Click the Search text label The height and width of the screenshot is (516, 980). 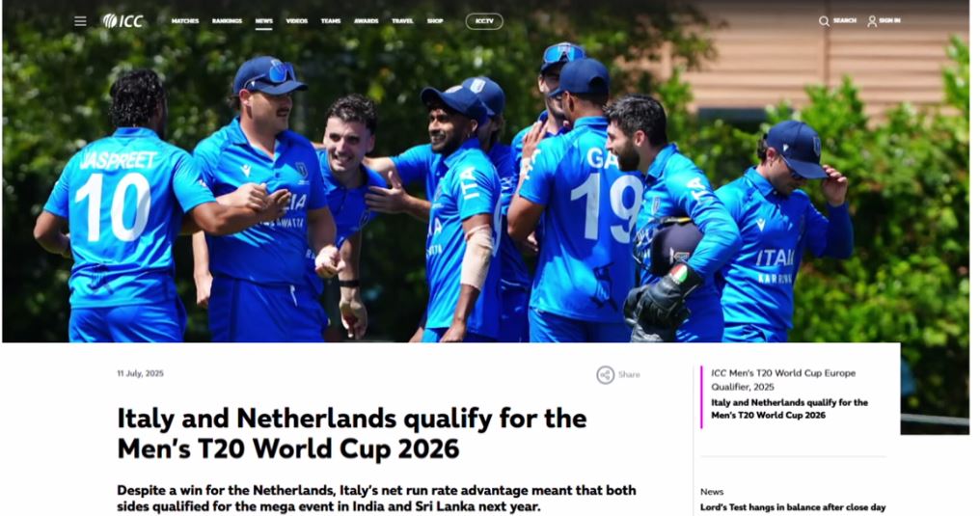(844, 21)
